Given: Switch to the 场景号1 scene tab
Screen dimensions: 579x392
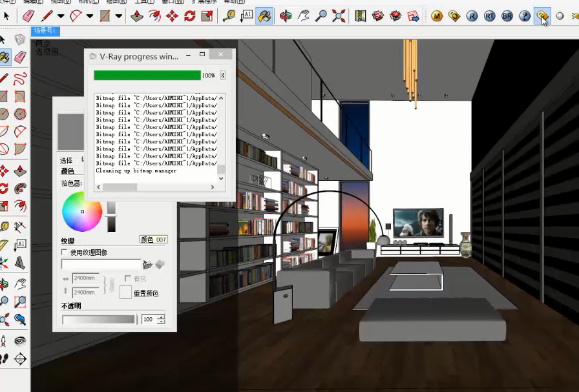Looking at the screenshot, I should (45, 30).
